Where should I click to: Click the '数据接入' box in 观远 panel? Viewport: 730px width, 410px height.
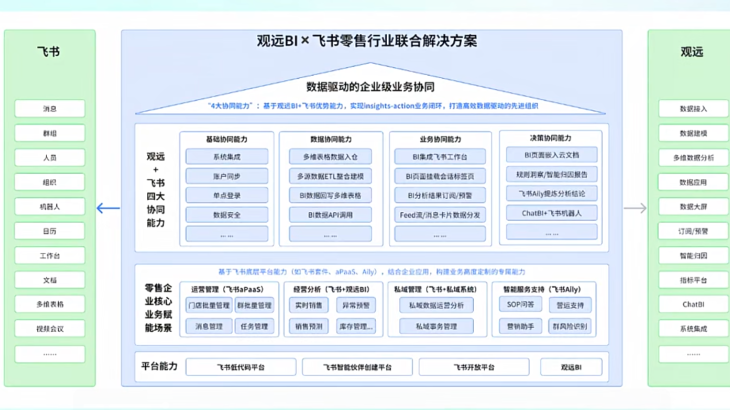click(x=693, y=108)
